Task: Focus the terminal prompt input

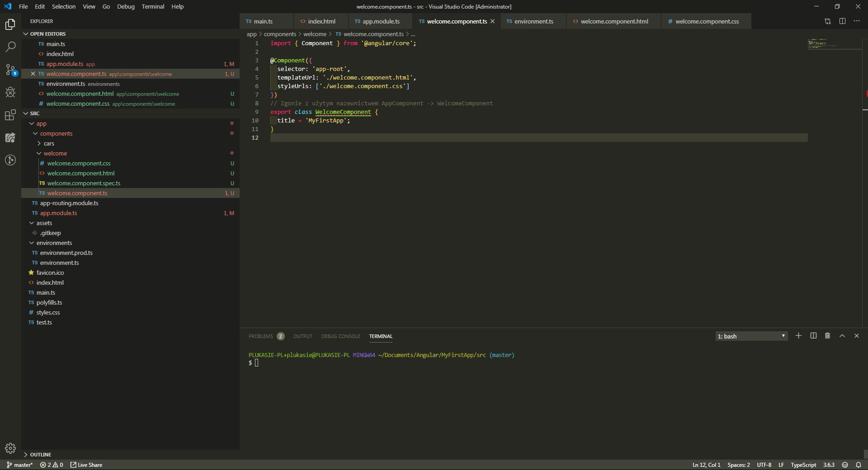Action: pos(256,363)
